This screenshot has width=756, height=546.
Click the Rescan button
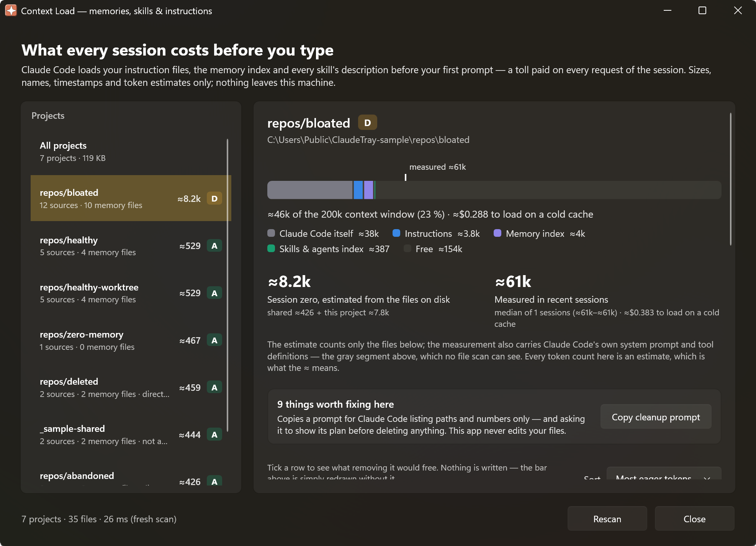607,519
